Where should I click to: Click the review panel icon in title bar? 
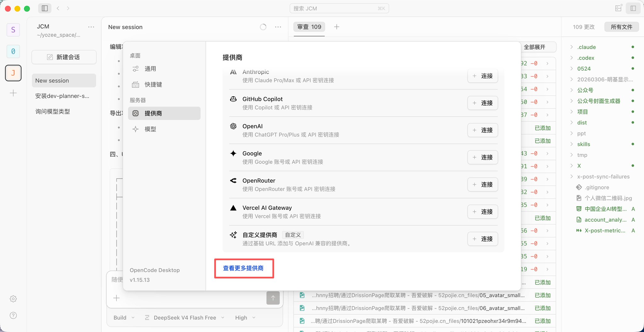click(x=618, y=9)
